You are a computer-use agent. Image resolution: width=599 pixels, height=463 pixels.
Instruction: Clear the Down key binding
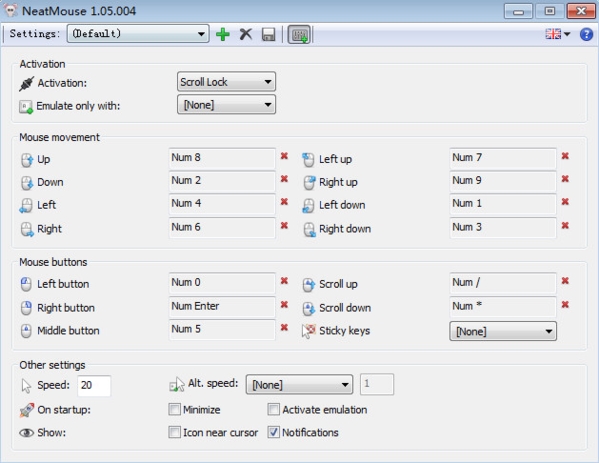coord(284,179)
